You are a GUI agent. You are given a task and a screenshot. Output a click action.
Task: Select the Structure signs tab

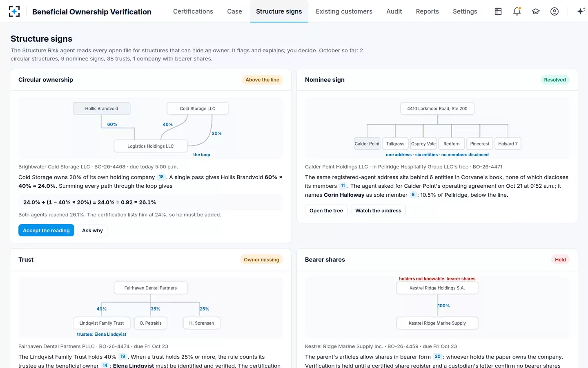tap(279, 11)
